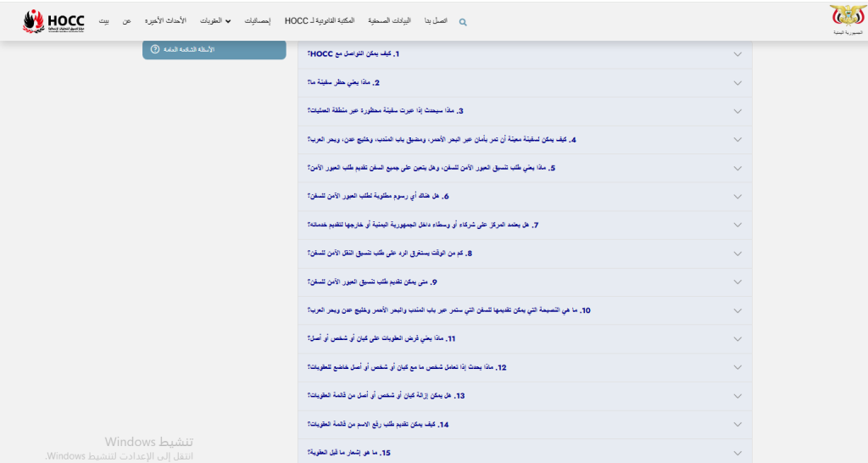
Task: Click the HOCC flame logo
Action: 54,20
